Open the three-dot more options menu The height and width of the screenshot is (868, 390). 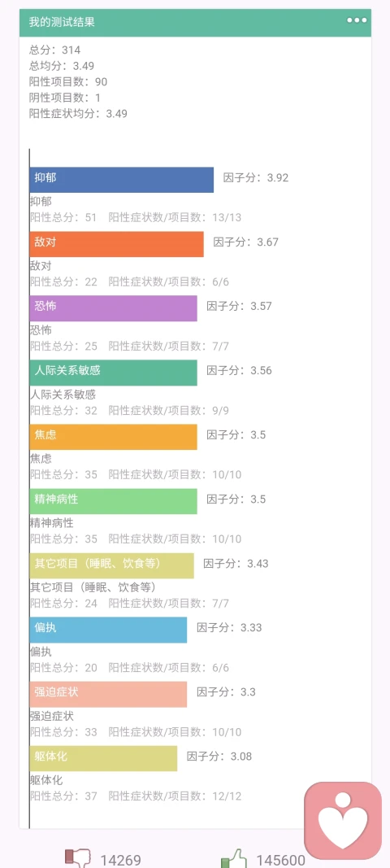(357, 20)
